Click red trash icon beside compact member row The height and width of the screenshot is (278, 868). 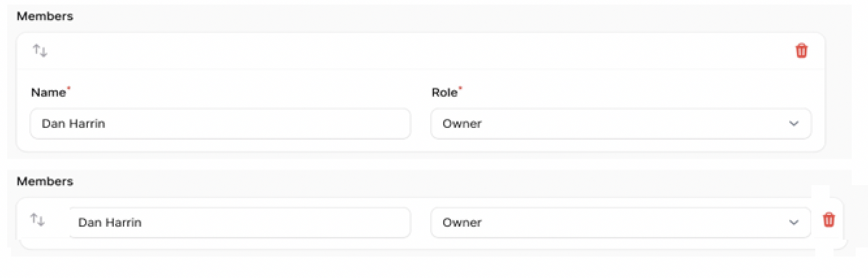point(828,220)
